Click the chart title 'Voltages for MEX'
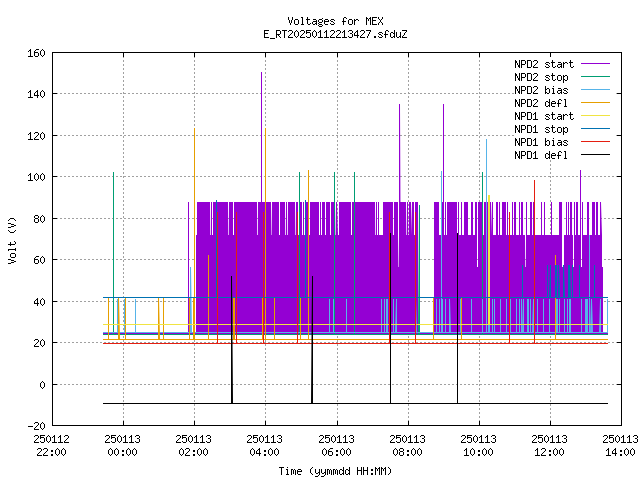 click(336, 21)
